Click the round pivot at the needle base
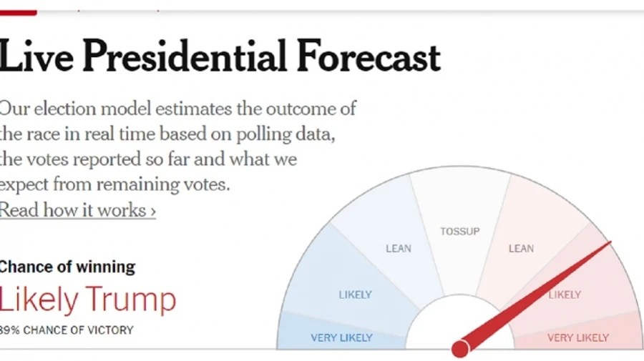This screenshot has width=644, height=361. coord(460,348)
